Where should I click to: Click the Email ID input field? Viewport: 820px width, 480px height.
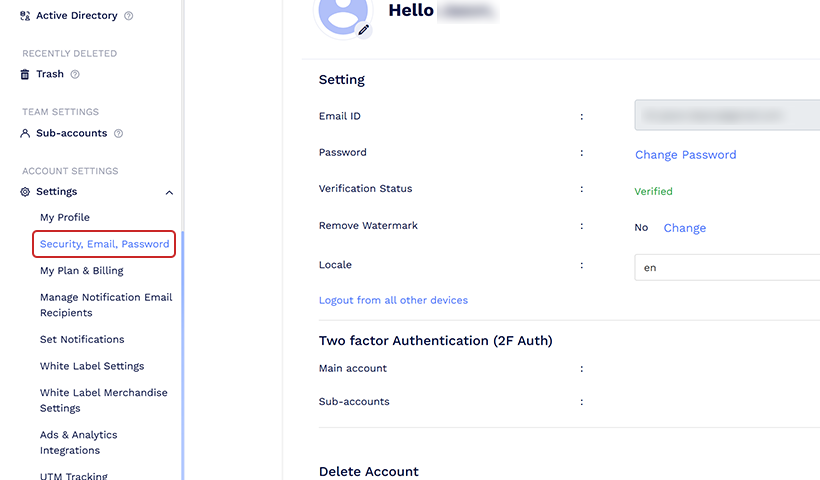(727, 116)
